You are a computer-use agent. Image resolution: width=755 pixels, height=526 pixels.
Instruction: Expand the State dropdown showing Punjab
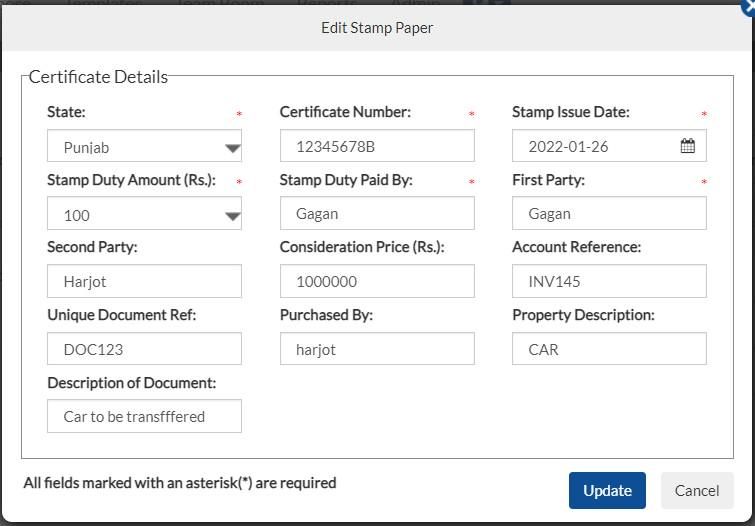(x=144, y=145)
